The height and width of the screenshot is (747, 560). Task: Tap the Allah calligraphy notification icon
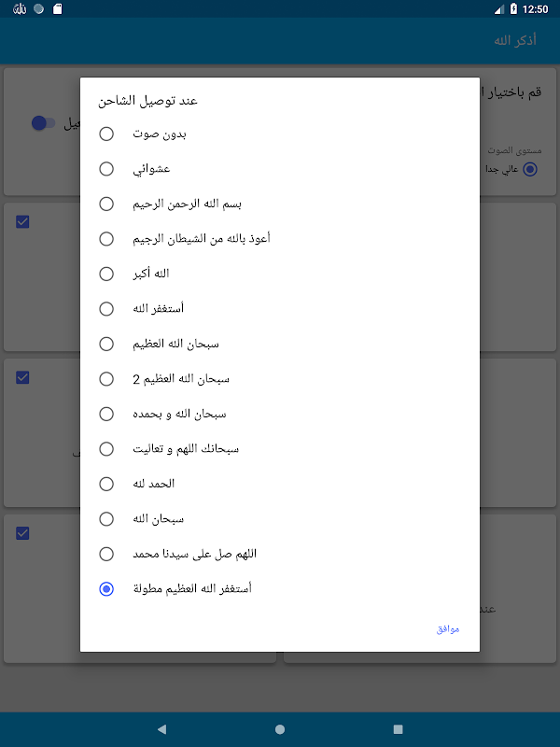click(x=20, y=8)
